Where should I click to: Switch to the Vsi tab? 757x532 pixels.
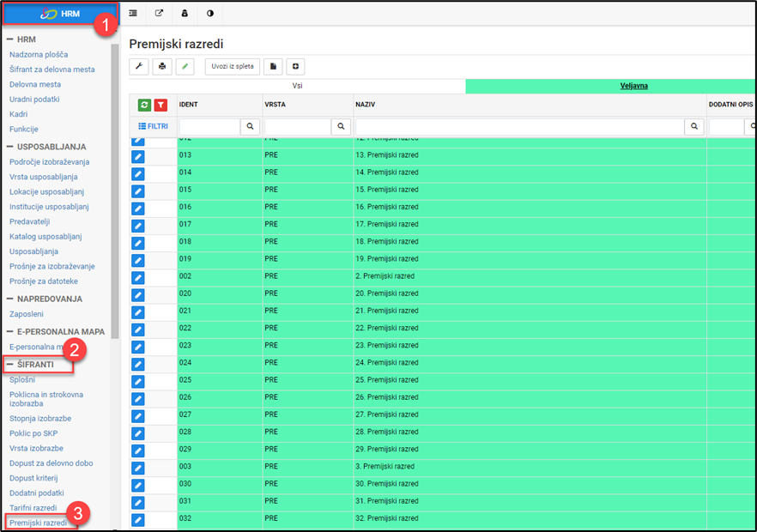tap(297, 86)
